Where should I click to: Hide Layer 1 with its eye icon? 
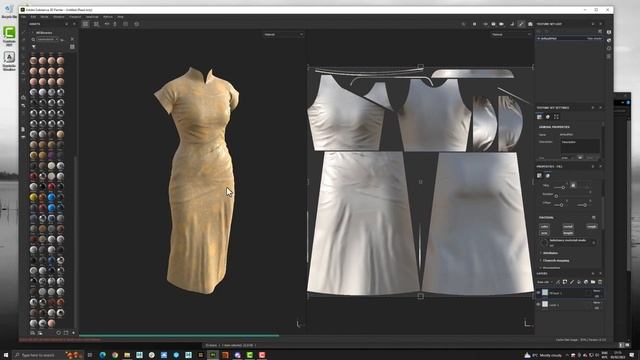coord(538,304)
